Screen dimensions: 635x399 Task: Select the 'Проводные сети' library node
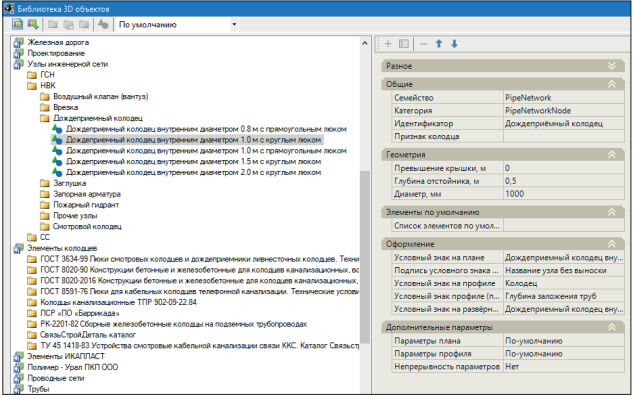click(55, 378)
